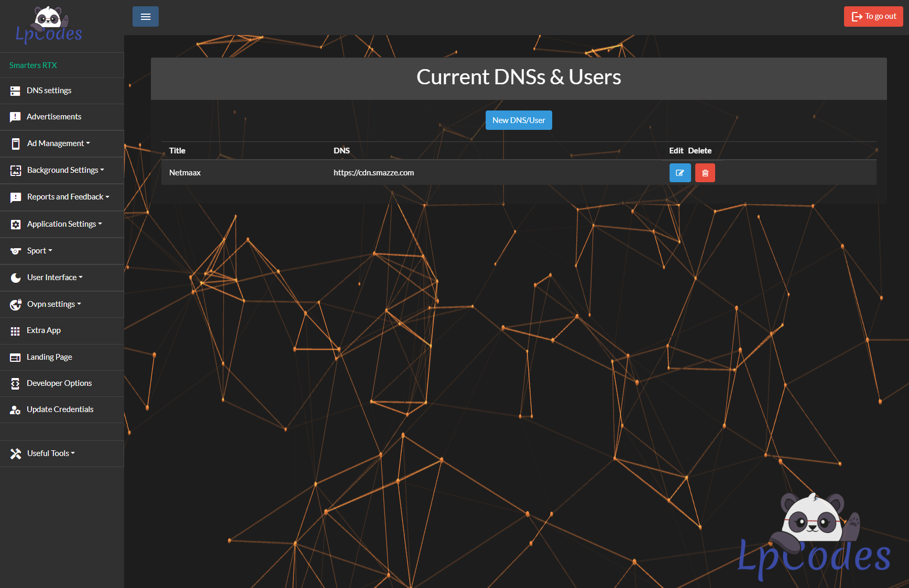This screenshot has width=909, height=588.
Task: Click the LpCodes panda logo in the sidebar
Action: pos(49,25)
